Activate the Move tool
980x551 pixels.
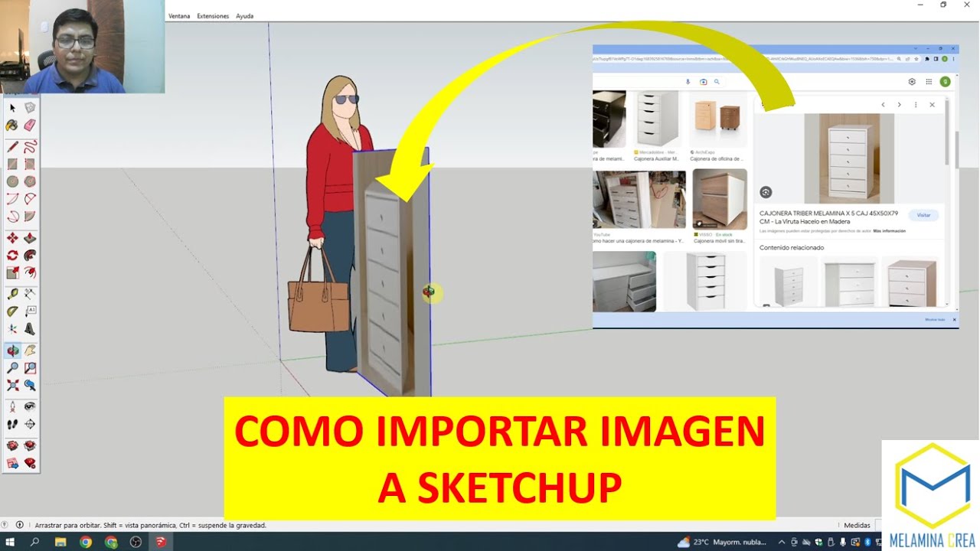pyautogui.click(x=12, y=238)
